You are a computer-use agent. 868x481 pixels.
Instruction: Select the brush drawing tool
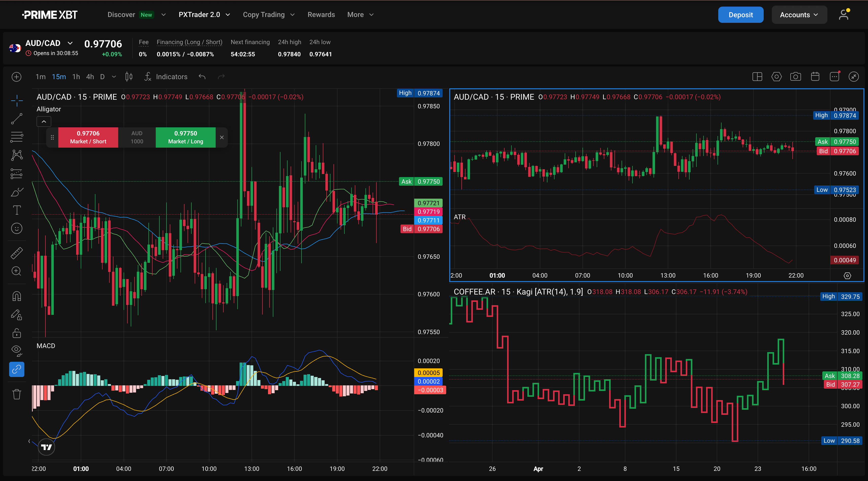point(16,192)
